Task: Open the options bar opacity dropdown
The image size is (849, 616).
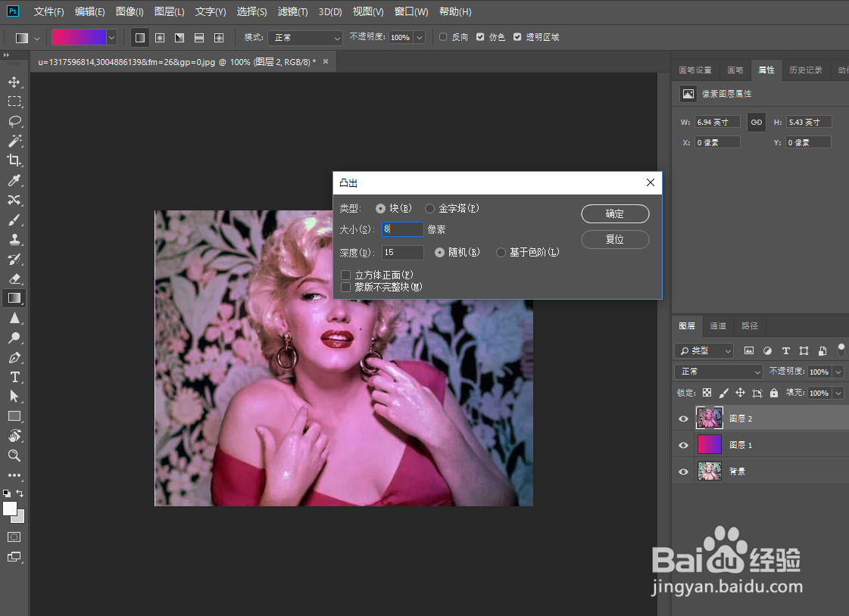Action: (x=419, y=37)
